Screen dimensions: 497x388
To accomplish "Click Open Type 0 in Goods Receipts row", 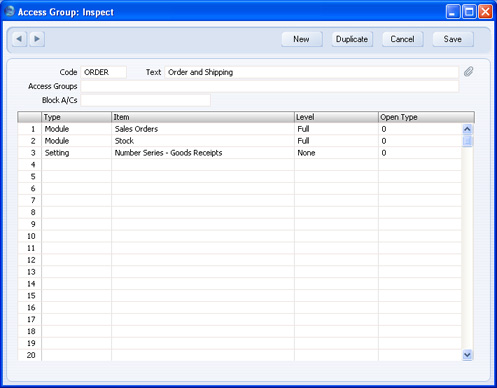I will tap(420, 153).
